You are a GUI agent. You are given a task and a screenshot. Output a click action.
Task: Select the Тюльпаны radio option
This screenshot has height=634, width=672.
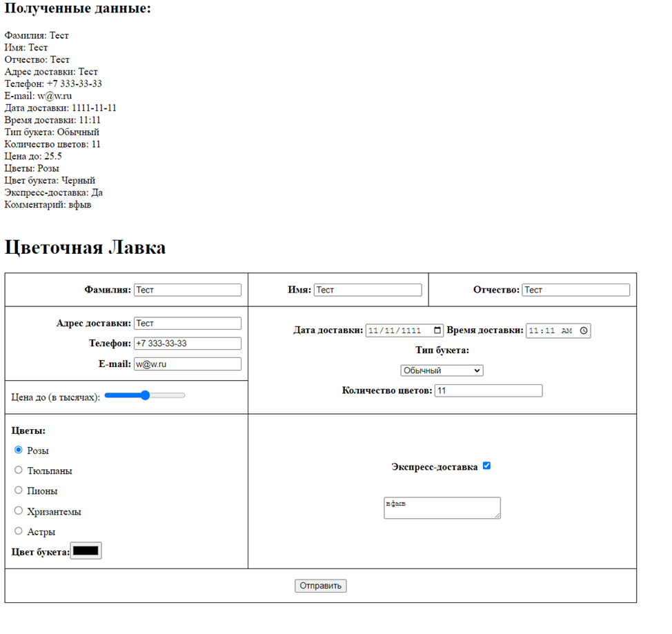19,470
